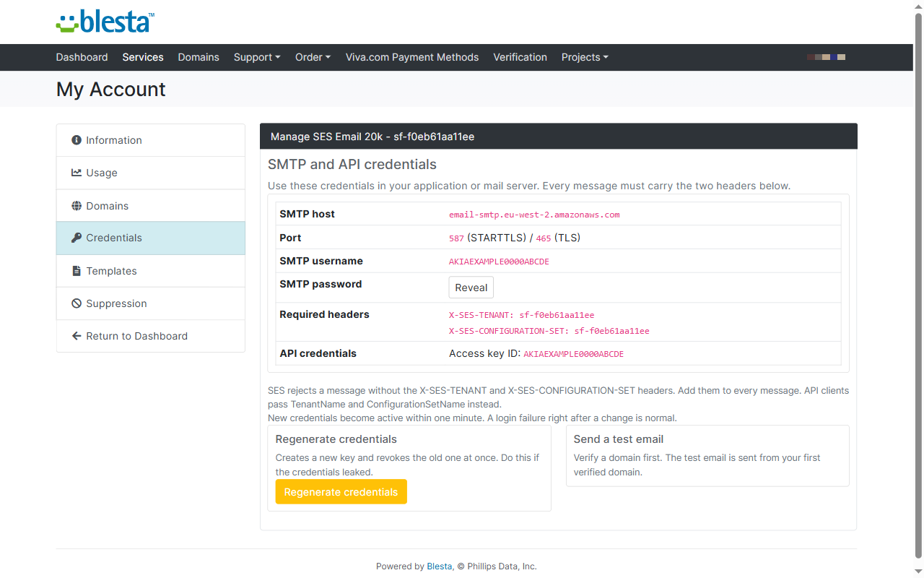Image resolution: width=924 pixels, height=578 pixels.
Task: Click the SMTP and API credentials heading
Action: click(352, 164)
